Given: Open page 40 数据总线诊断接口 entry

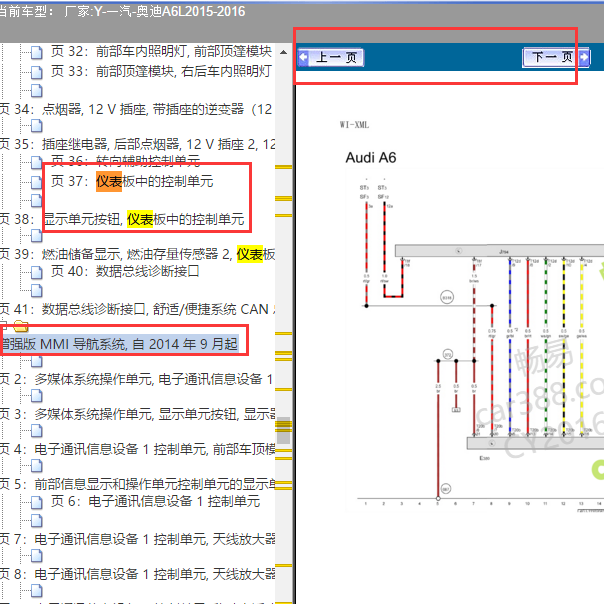Looking at the screenshot, I should pyautogui.click(x=125, y=272).
